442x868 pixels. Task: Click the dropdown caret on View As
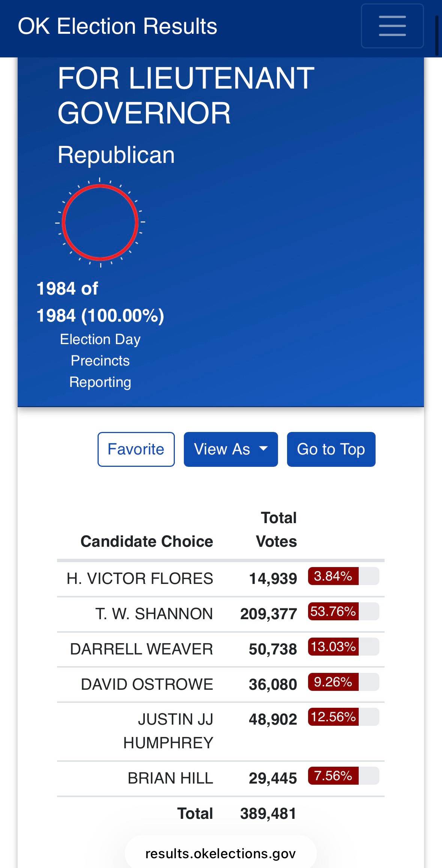[x=264, y=448]
